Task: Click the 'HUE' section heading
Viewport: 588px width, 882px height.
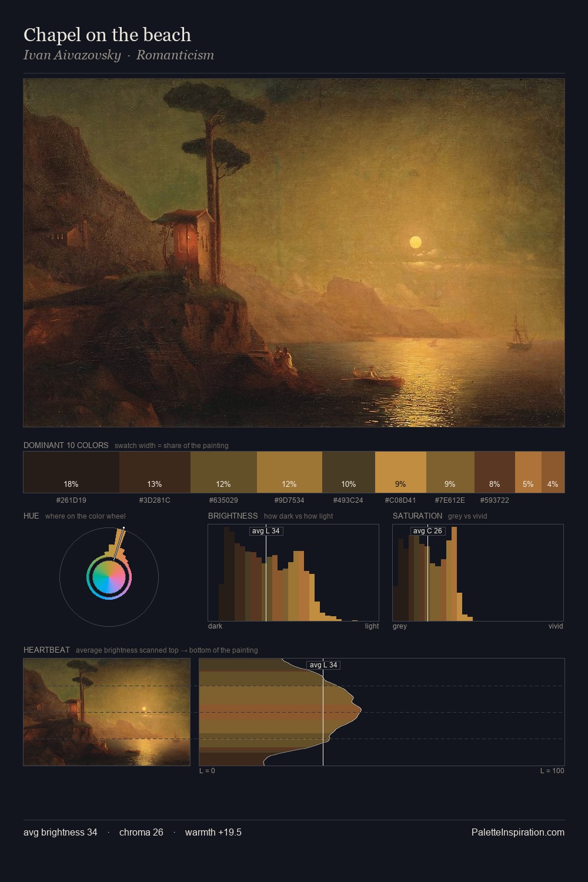Action: point(31,516)
